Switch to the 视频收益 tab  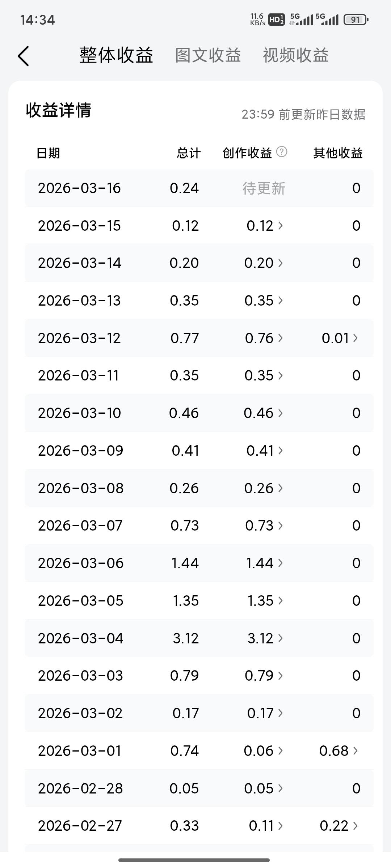coord(295,55)
